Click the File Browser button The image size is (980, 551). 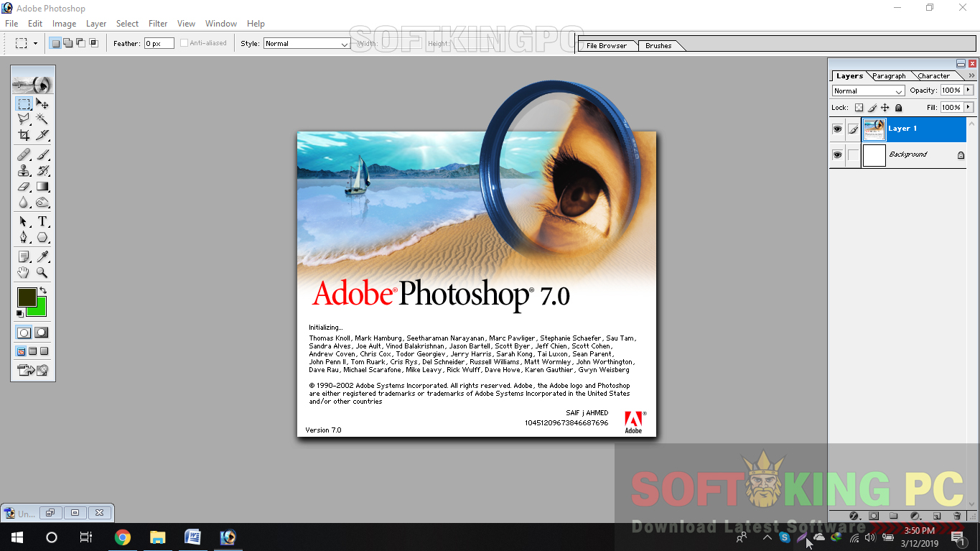(x=607, y=45)
